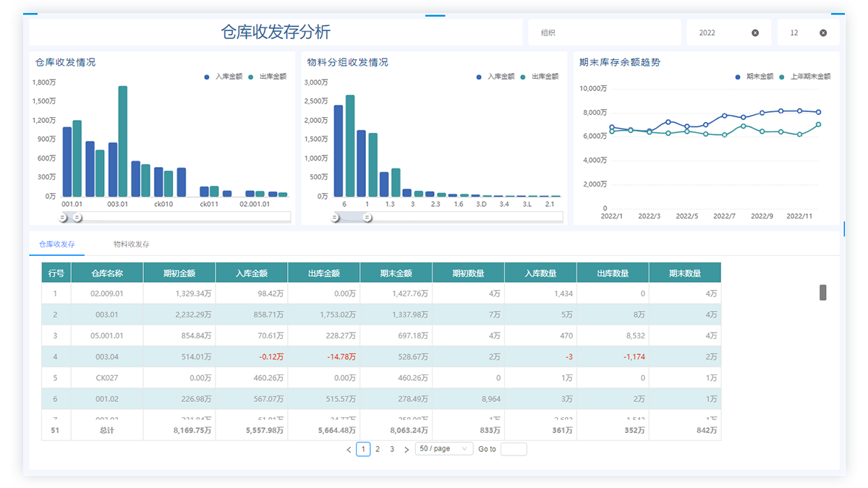
Task: Click the Go to page input box
Action: point(514,449)
